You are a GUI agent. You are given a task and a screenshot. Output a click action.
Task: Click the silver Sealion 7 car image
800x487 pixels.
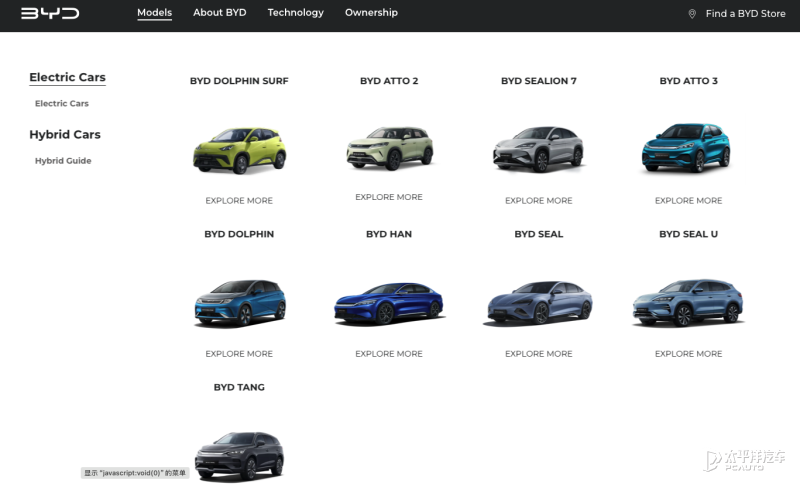click(x=538, y=149)
